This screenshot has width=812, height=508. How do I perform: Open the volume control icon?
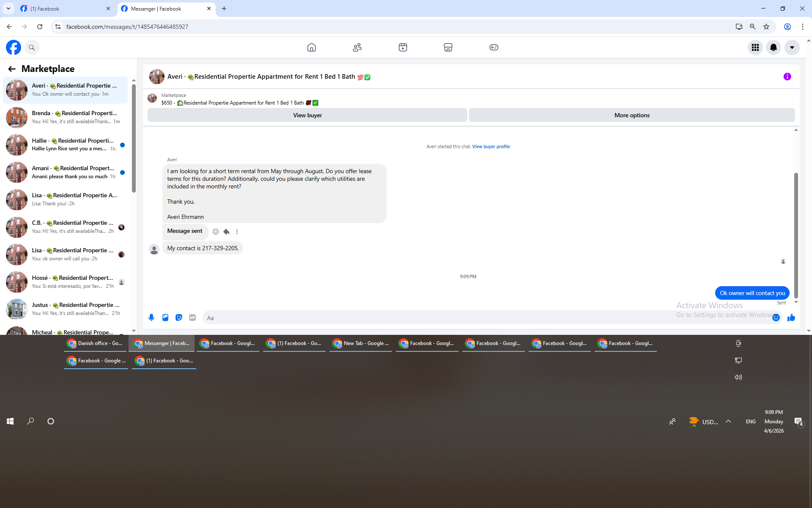738,377
